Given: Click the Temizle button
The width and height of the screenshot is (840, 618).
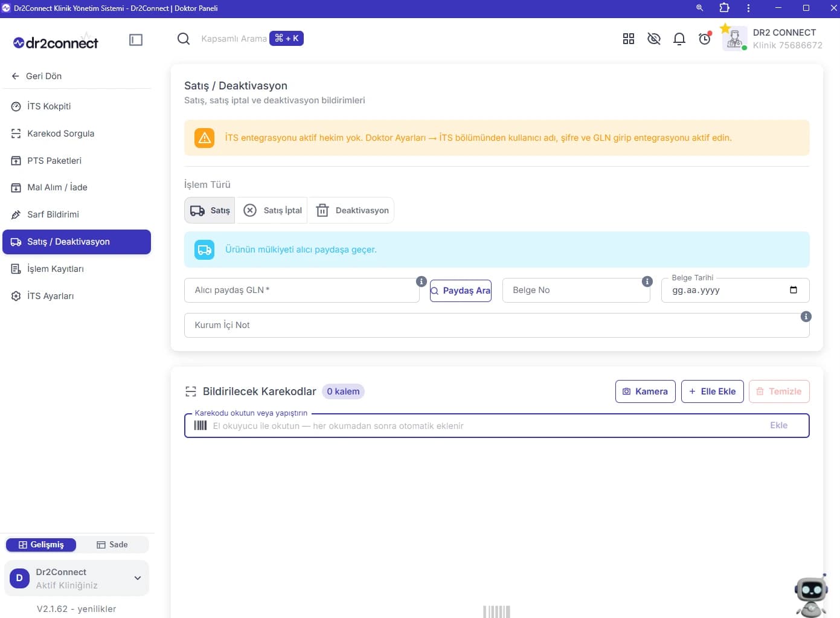Looking at the screenshot, I should coord(779,391).
